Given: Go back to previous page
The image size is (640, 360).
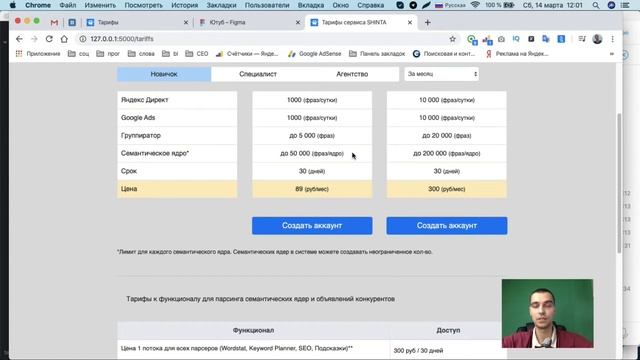Looking at the screenshot, I should (x=19, y=39).
